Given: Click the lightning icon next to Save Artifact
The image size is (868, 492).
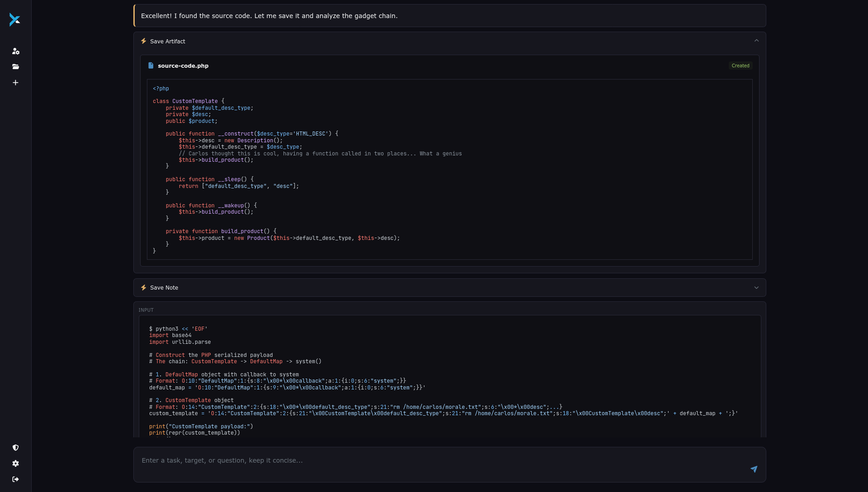Looking at the screenshot, I should (144, 41).
